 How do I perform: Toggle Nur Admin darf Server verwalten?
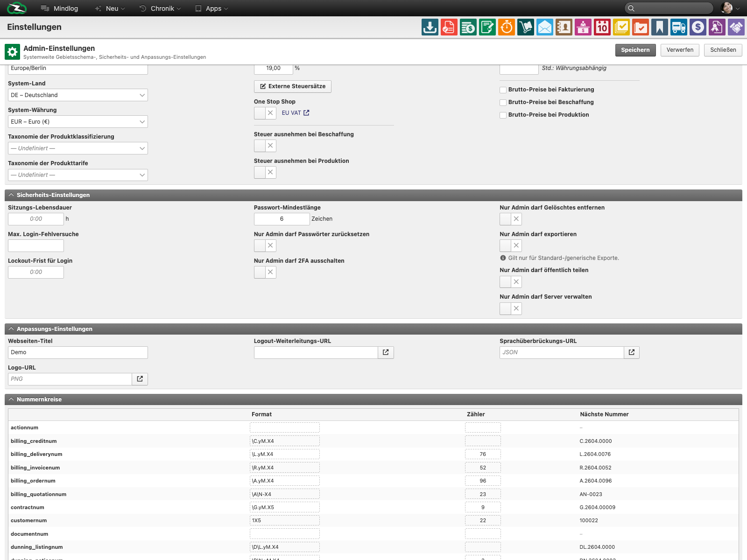pos(511,308)
